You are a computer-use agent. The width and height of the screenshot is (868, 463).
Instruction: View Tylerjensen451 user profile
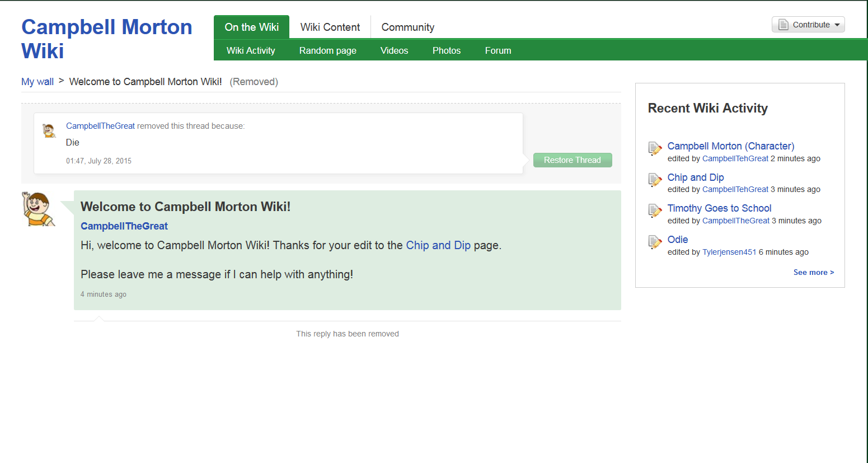729,252
